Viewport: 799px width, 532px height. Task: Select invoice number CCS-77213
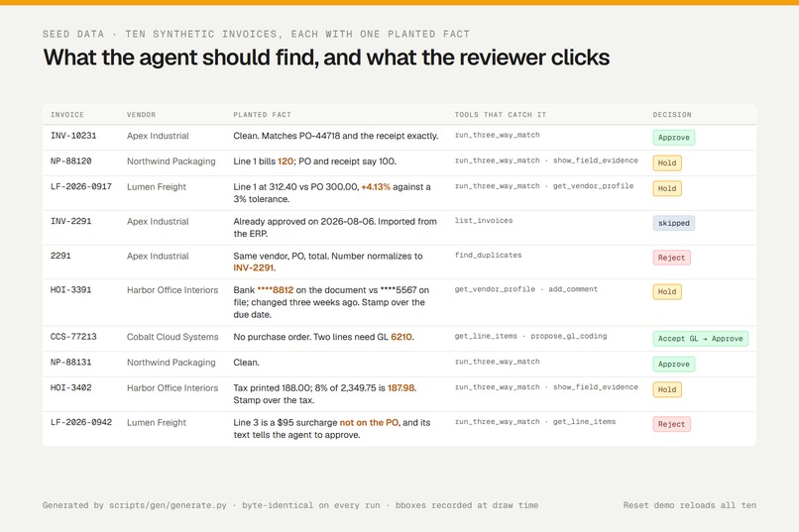coord(73,337)
